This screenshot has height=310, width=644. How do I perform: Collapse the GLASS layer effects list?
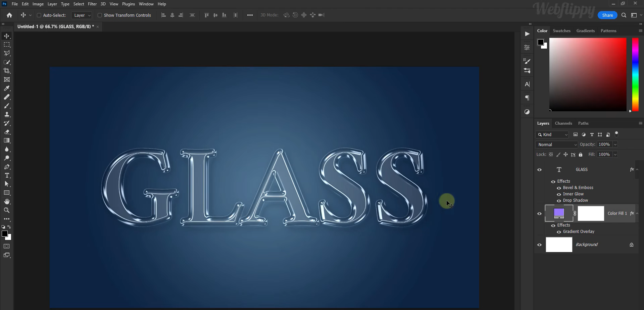(x=637, y=170)
